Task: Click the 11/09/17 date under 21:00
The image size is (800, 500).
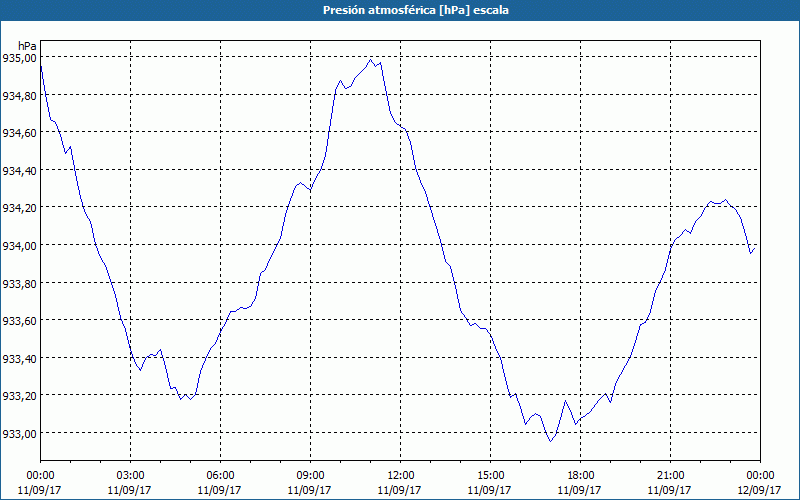Action: 670,490
